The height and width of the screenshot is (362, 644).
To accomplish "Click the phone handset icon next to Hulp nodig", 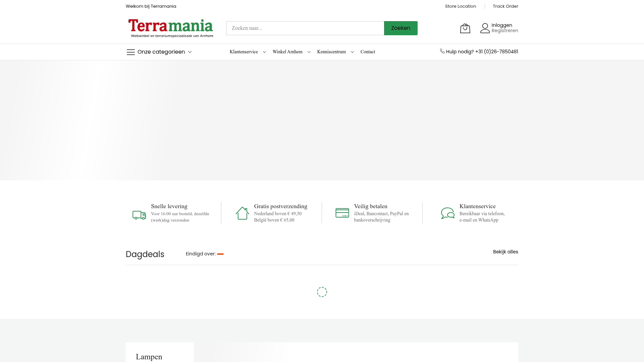I will (x=442, y=51).
